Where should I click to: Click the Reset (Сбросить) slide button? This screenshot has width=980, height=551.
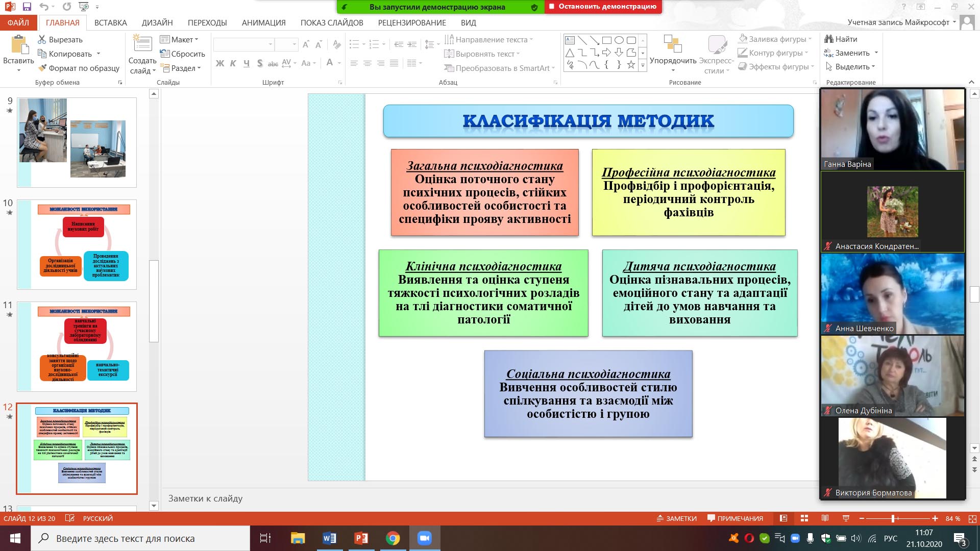pos(182,54)
